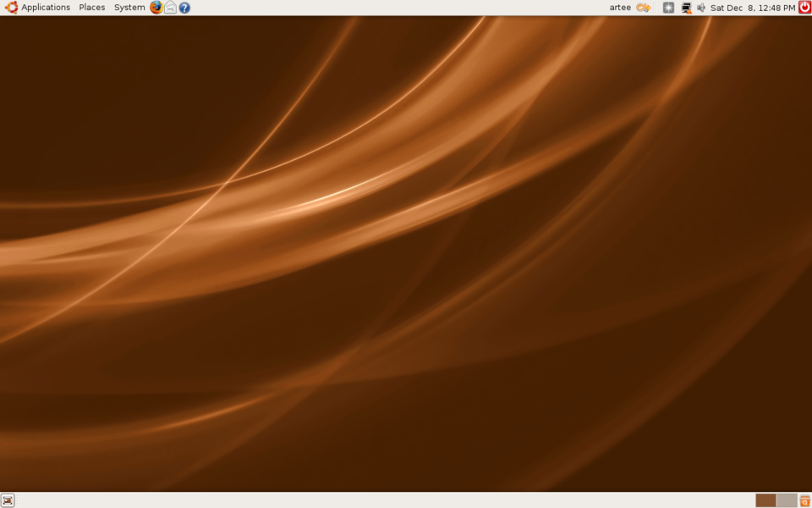Open the network manager icon with warning
Image resolution: width=812 pixels, height=508 pixels.
coord(686,8)
